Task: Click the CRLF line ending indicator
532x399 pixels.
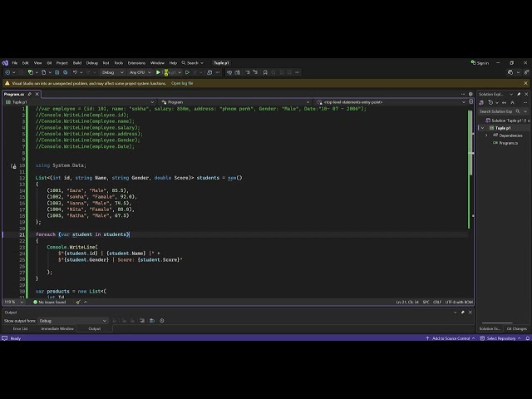Action: pyautogui.click(x=437, y=302)
